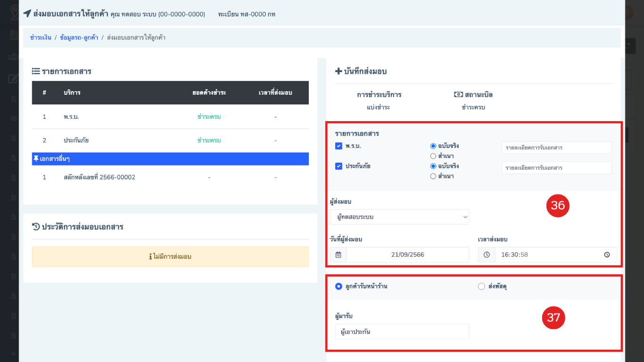Click the money icon beside สถานะบิล

coord(458,94)
